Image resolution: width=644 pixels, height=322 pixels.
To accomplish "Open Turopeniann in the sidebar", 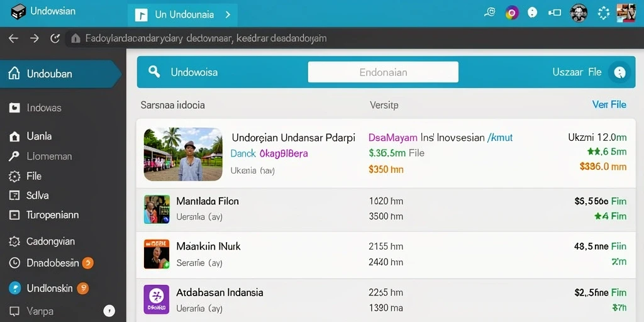I will click(x=53, y=215).
